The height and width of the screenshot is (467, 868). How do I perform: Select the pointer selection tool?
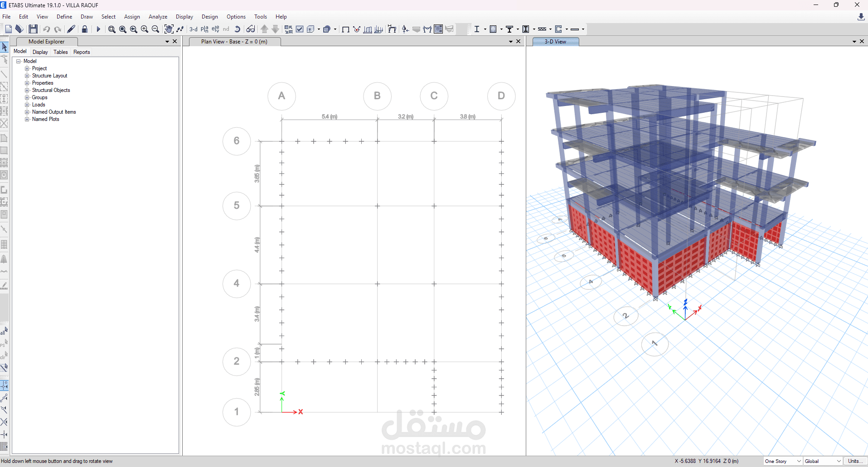(x=5, y=47)
